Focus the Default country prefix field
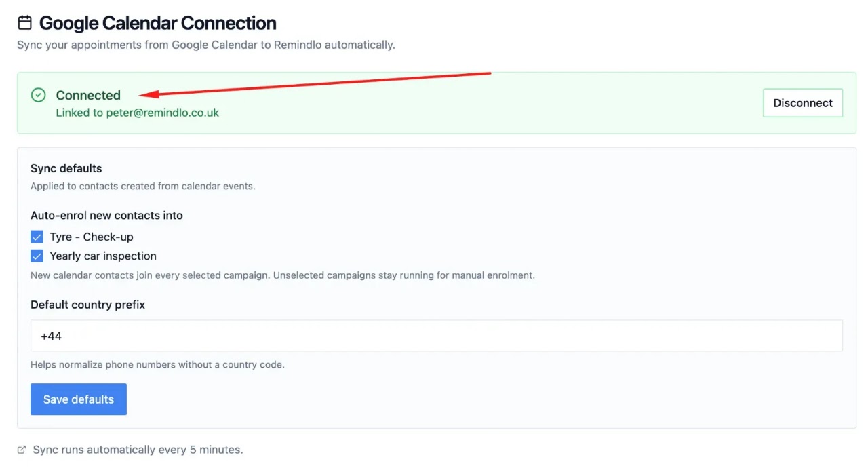868x468 pixels. coord(437,336)
